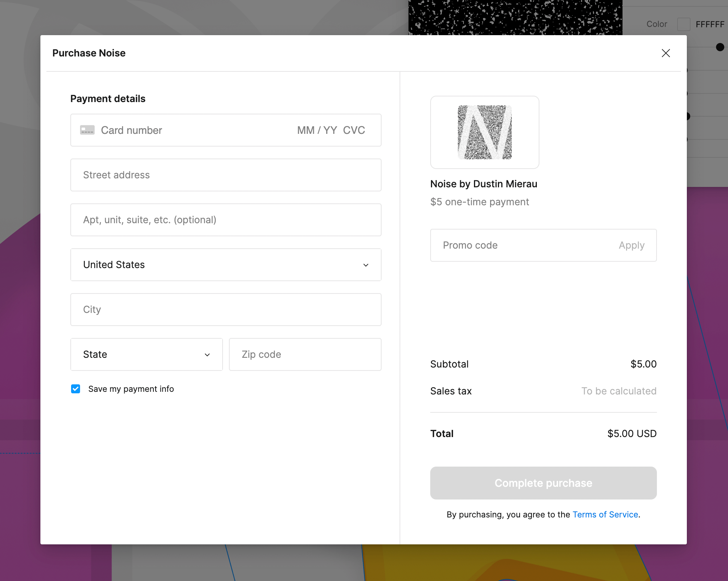The height and width of the screenshot is (581, 728).
Task: Uncheck Save my payment info
Action: [x=76, y=389]
